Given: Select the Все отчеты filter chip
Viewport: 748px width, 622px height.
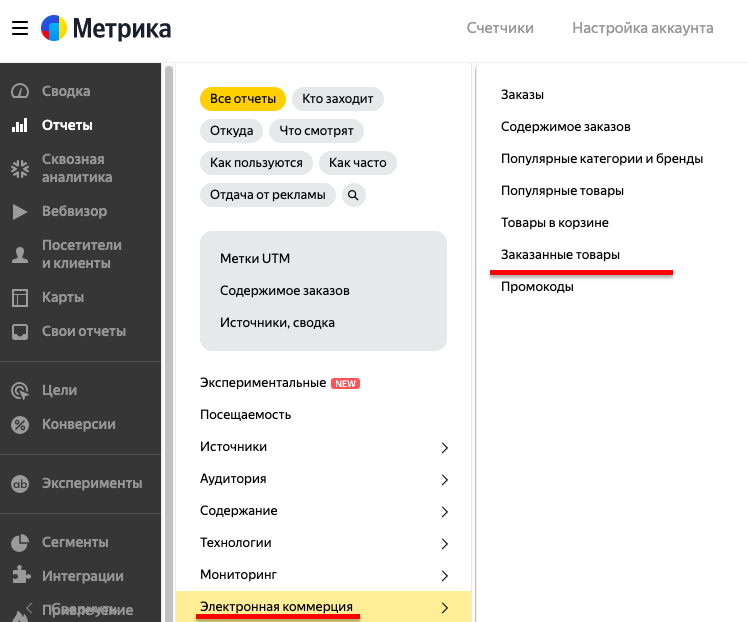Looking at the screenshot, I should [243, 99].
